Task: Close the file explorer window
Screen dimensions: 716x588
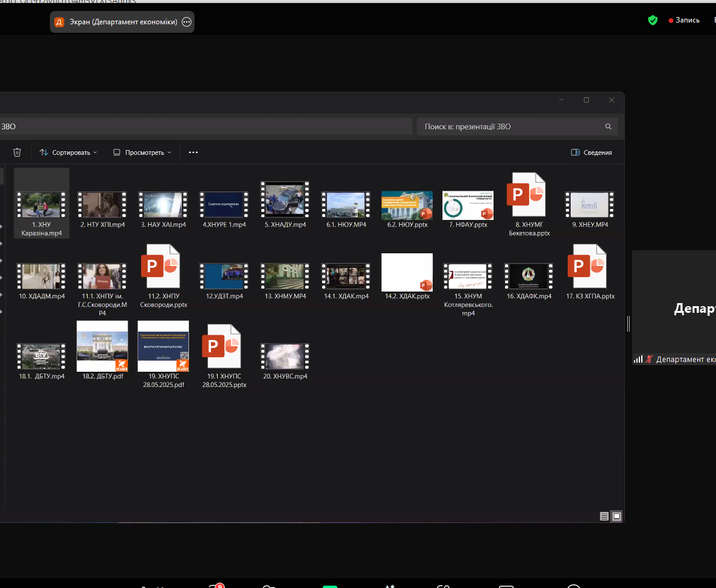Action: [x=611, y=100]
